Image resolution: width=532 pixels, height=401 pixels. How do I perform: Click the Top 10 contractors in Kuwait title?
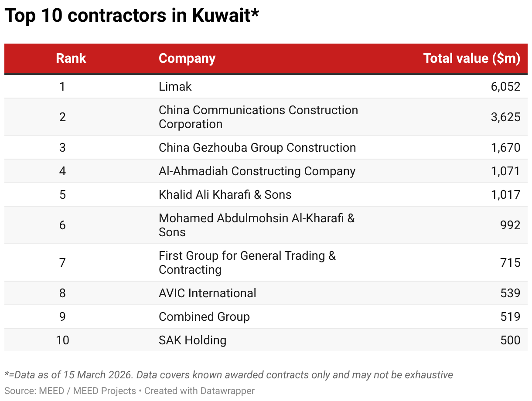(x=132, y=16)
